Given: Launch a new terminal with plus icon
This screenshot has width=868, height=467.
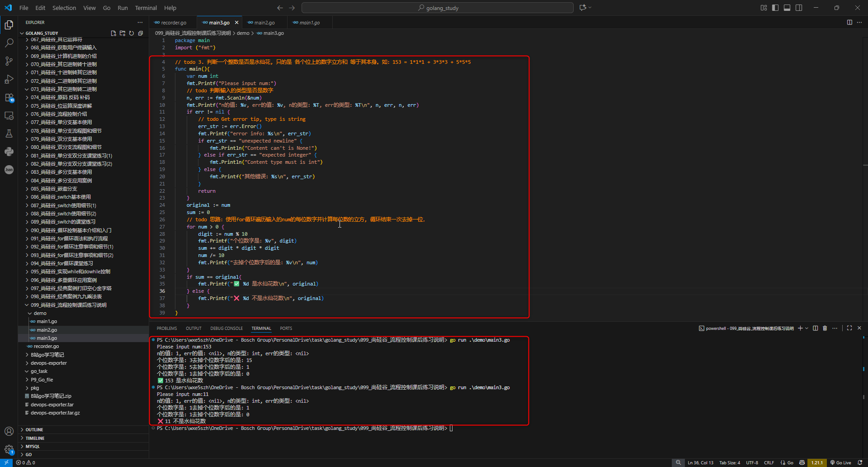Looking at the screenshot, I should click(x=800, y=328).
